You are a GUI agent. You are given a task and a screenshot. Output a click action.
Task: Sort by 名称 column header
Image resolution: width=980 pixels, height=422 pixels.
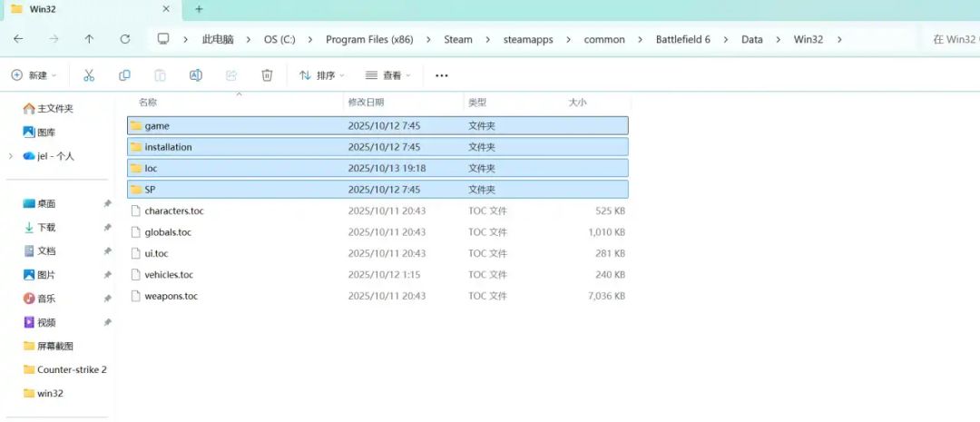[148, 102]
